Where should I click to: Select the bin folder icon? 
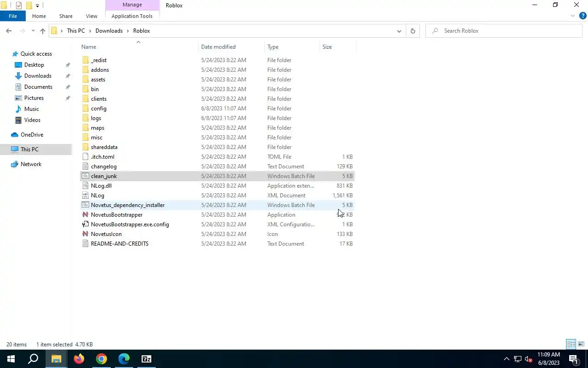85,89
